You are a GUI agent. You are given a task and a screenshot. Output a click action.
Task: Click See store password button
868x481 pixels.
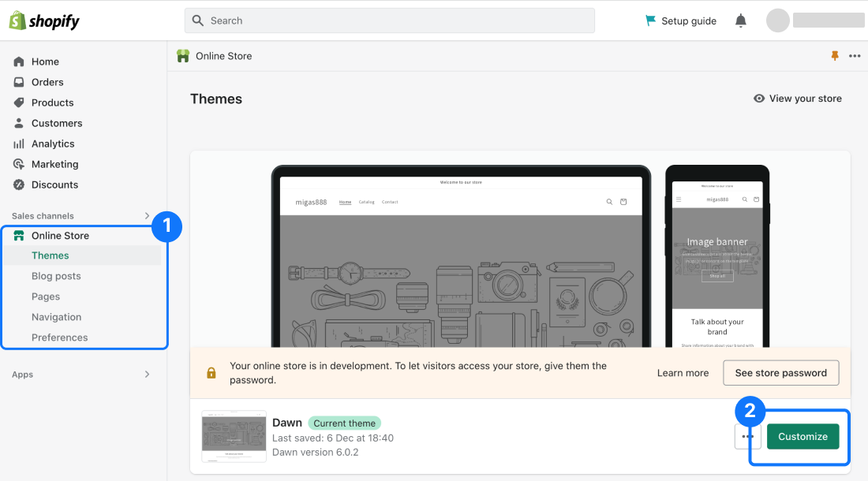tap(780, 373)
